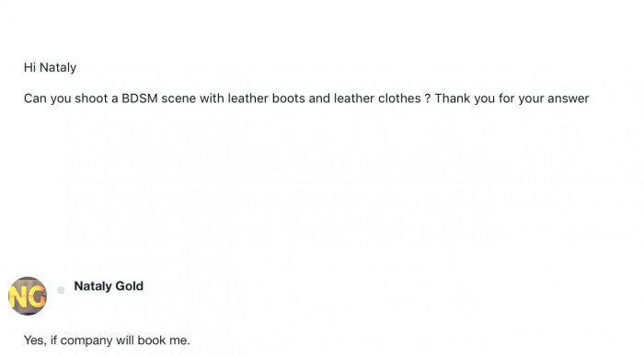The height and width of the screenshot is (357, 644).
Task: Click the reply 'Yes, if company will book me.'
Action: [x=107, y=340]
